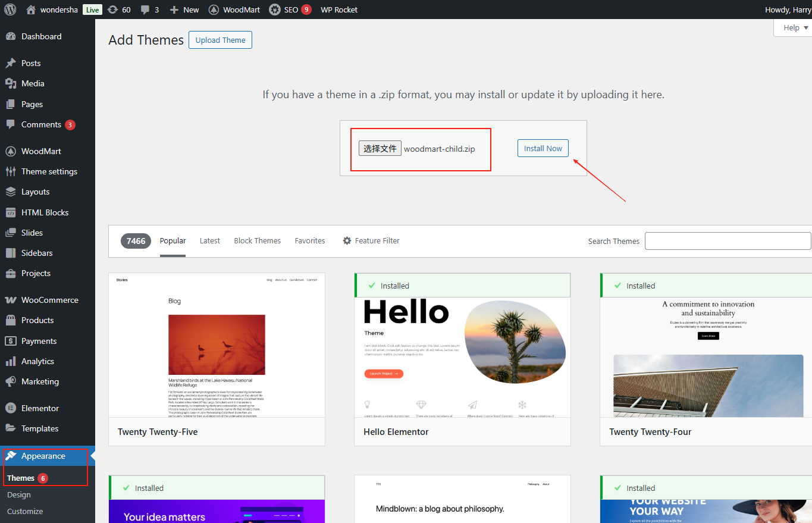Viewport: 812px width, 523px height.
Task: Click the Products sidebar icon
Action: pos(11,320)
